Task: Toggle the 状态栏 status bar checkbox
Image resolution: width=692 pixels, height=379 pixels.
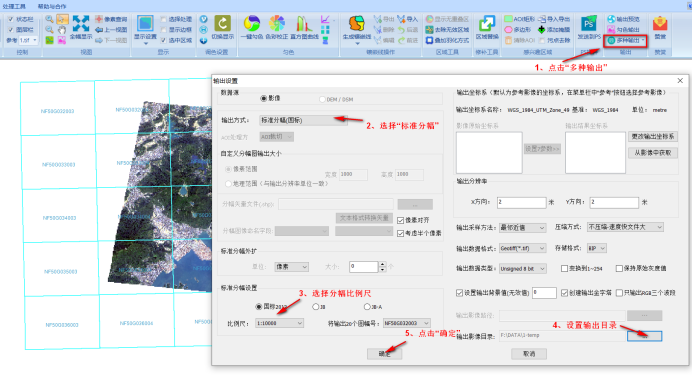Action: (x=11, y=19)
